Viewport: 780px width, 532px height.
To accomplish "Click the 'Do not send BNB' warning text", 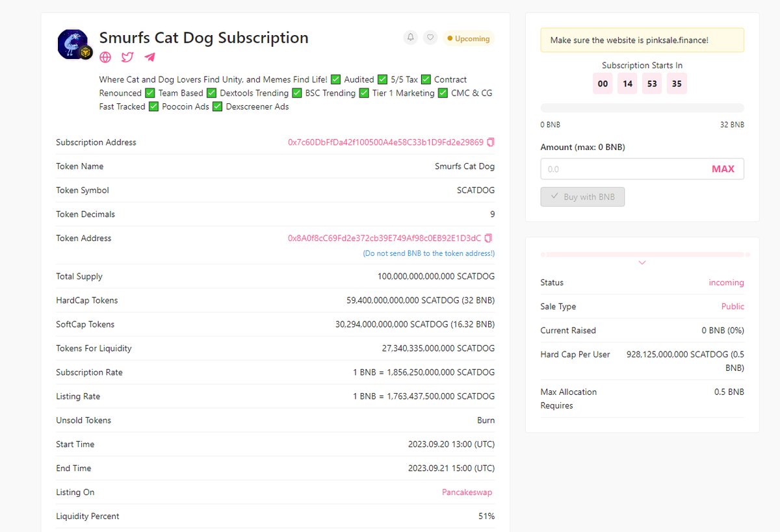I will tap(429, 253).
